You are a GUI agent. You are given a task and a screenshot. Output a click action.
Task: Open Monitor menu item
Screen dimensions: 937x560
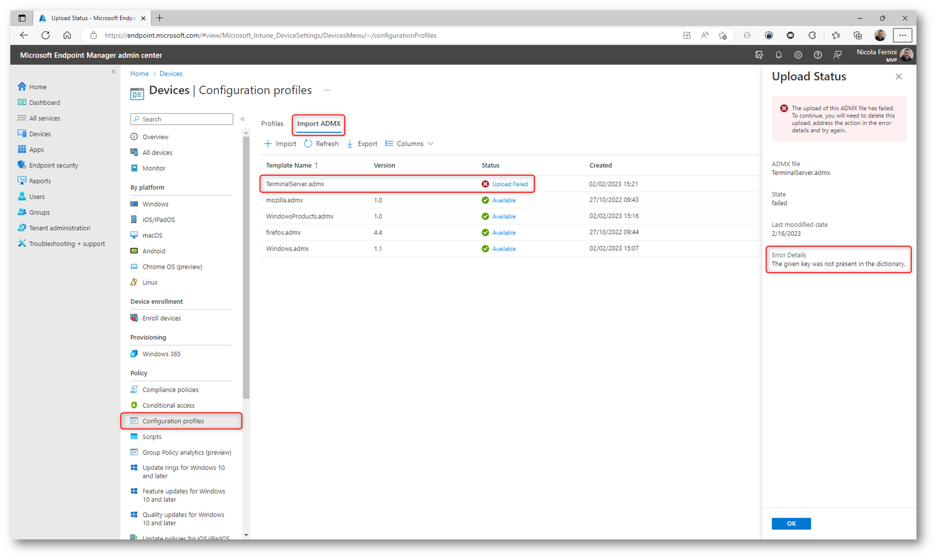pos(154,168)
